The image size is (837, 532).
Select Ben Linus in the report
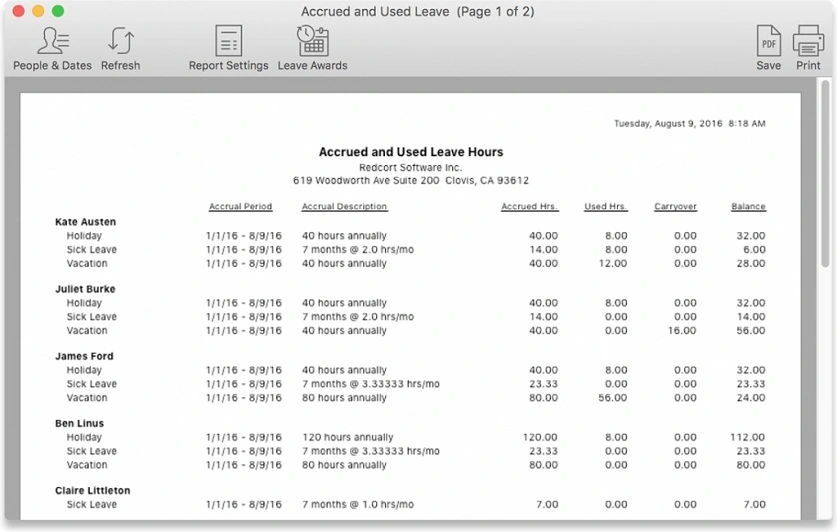(x=81, y=423)
